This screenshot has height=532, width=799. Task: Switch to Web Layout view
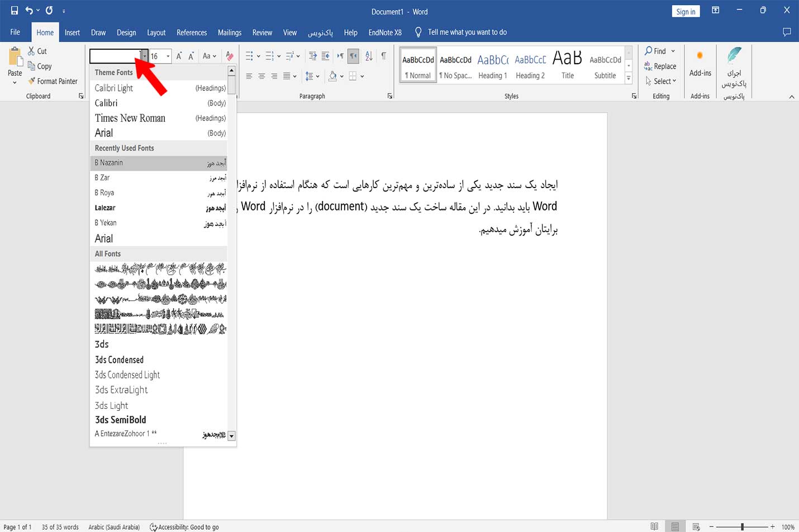pyautogui.click(x=696, y=526)
